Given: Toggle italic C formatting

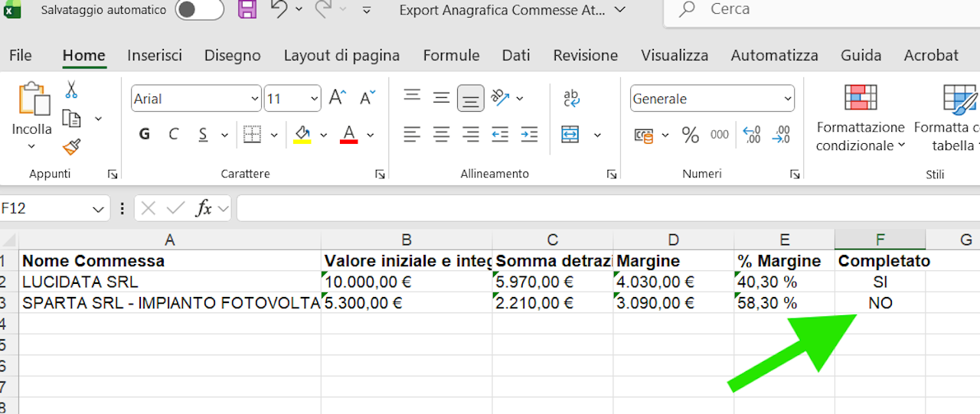Looking at the screenshot, I should 174,135.
